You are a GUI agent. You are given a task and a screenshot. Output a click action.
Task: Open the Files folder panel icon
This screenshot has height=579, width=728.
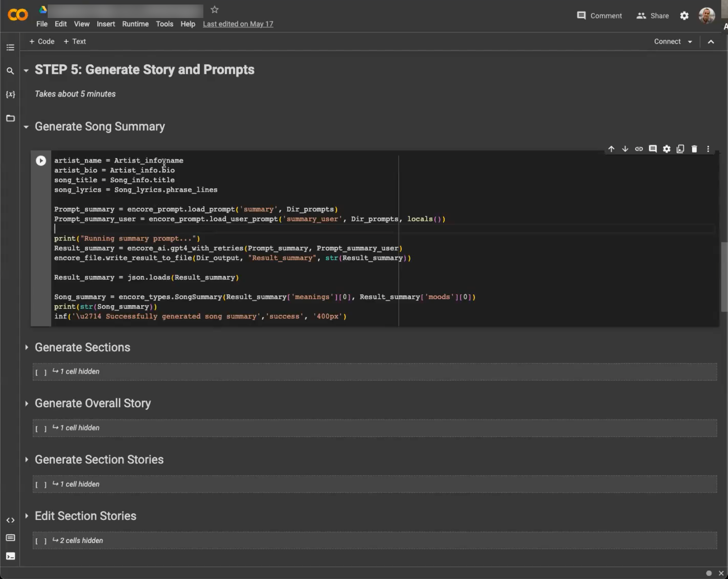pos(10,118)
